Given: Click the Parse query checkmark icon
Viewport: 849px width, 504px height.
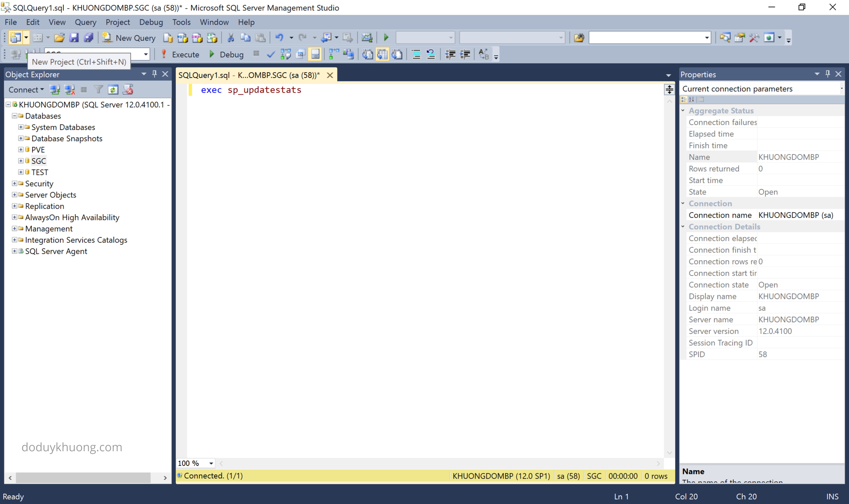Looking at the screenshot, I should coord(271,54).
